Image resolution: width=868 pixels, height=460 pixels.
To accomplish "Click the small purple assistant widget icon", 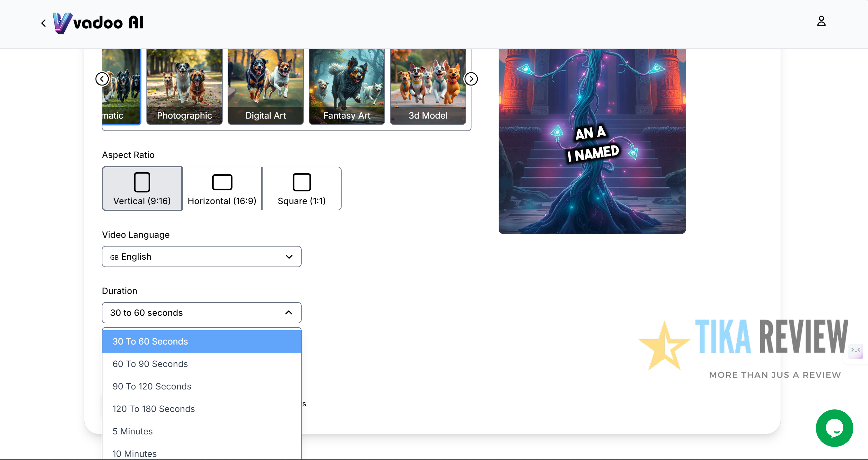I will 855,350.
